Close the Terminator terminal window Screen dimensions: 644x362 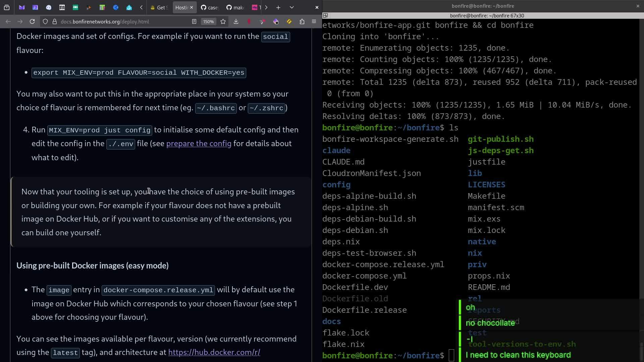tap(638, 6)
